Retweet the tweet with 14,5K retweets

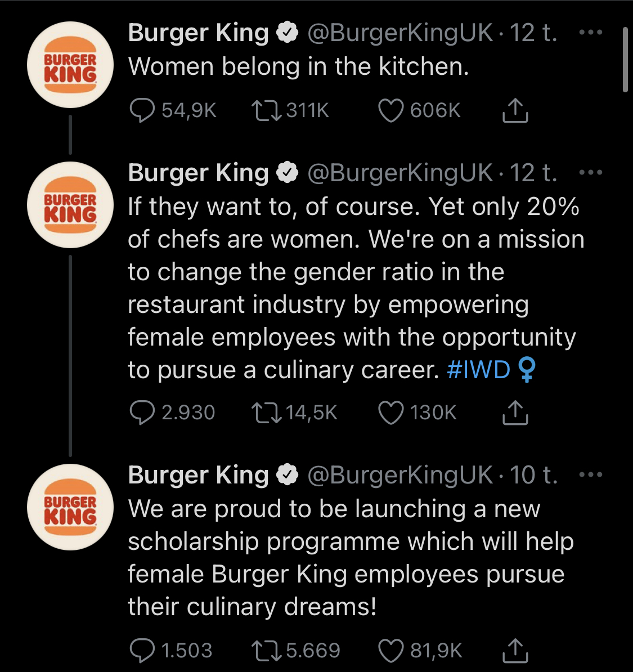[266, 413]
